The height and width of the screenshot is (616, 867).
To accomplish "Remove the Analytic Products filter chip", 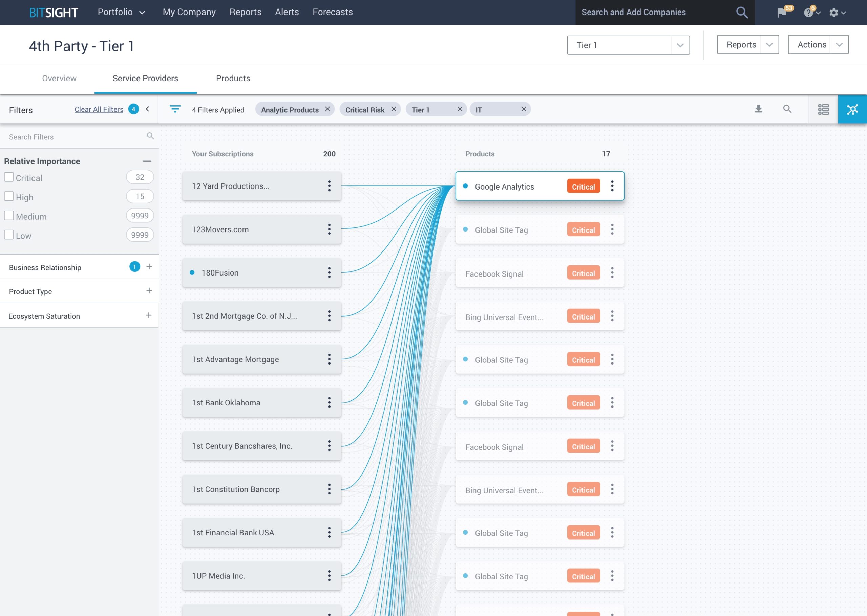I will (x=327, y=109).
